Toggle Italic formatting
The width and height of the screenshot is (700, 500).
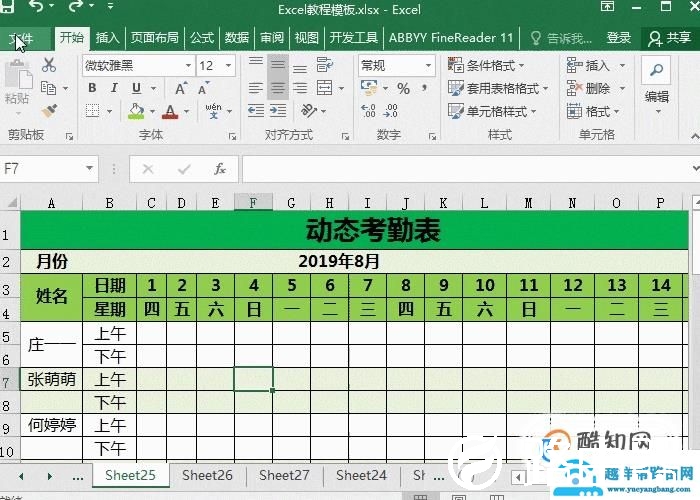tap(114, 88)
